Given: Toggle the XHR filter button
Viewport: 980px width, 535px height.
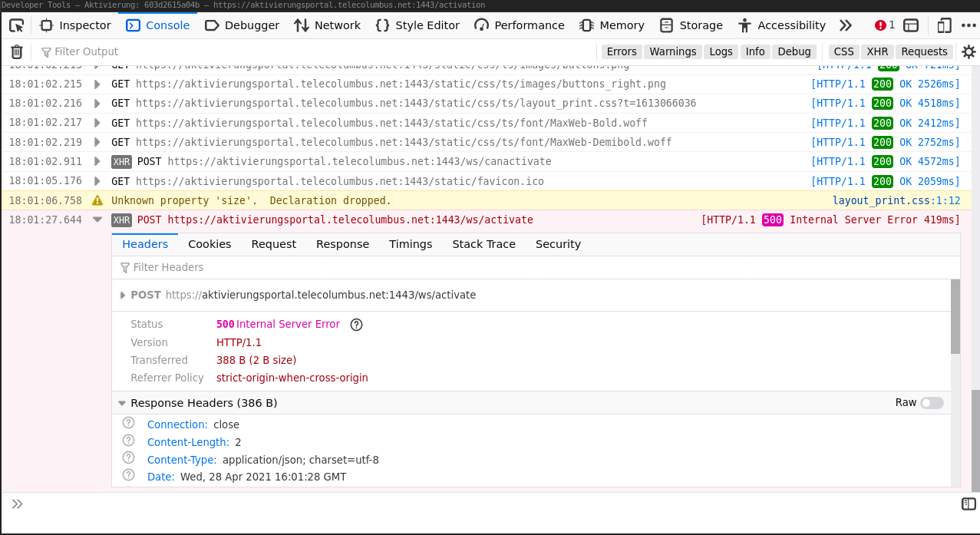Looking at the screenshot, I should click(x=877, y=51).
